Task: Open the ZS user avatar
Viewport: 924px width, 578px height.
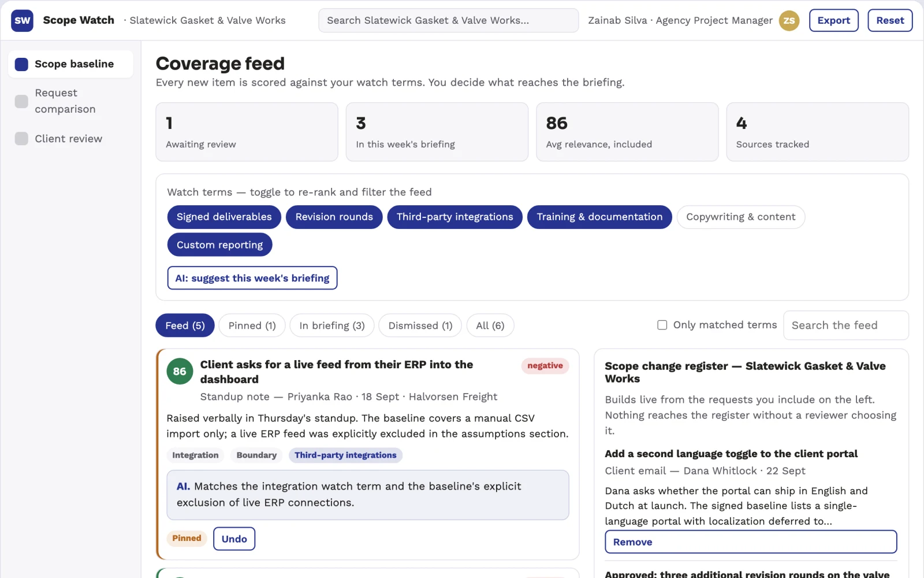Action: click(789, 20)
